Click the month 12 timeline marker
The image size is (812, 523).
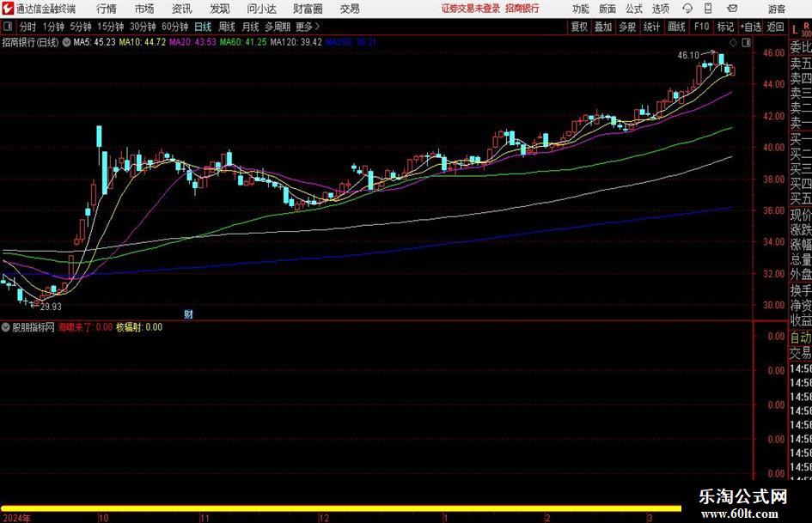324,518
